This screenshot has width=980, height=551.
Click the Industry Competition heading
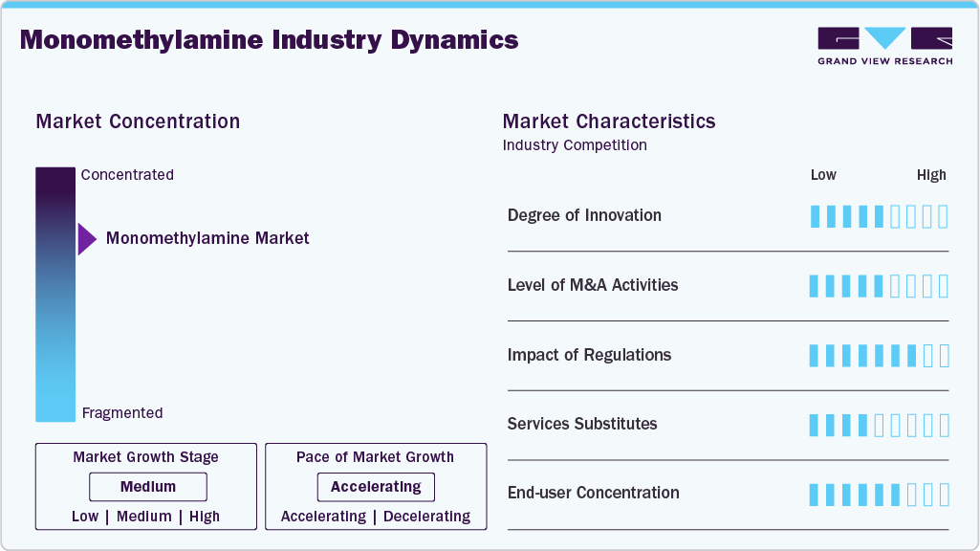click(575, 145)
